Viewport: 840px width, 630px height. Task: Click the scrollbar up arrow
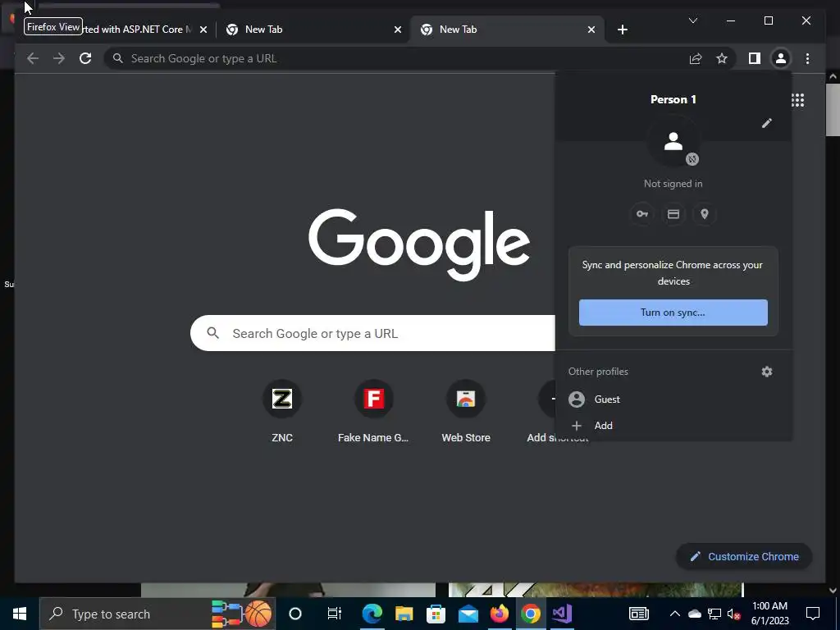point(833,77)
